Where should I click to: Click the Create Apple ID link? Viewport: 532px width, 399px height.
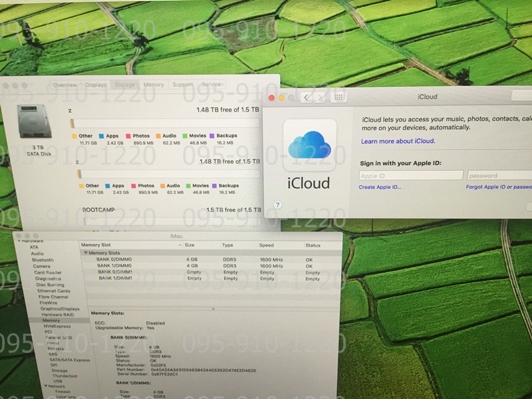(x=380, y=187)
